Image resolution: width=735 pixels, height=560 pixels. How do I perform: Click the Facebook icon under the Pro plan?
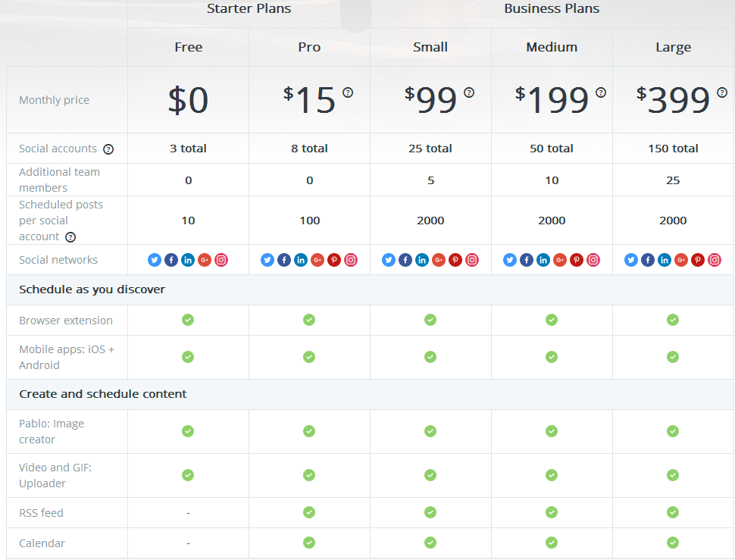point(284,260)
